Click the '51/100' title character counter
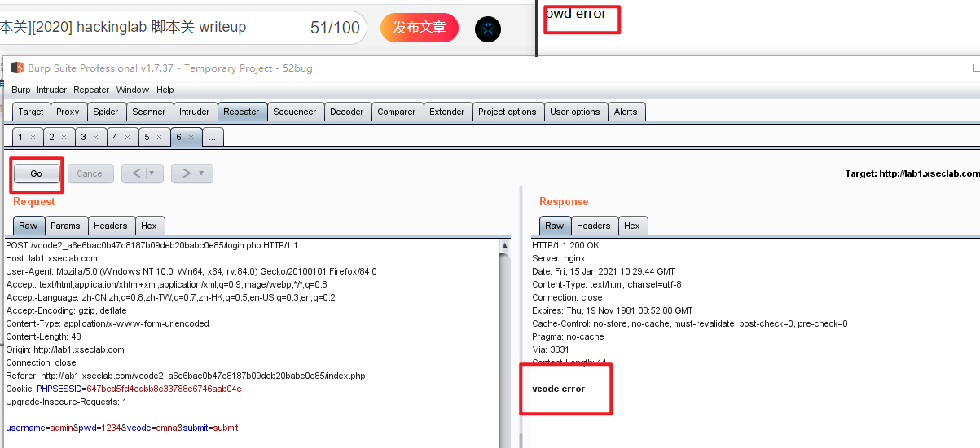Image resolution: width=980 pixels, height=448 pixels. pos(335,28)
